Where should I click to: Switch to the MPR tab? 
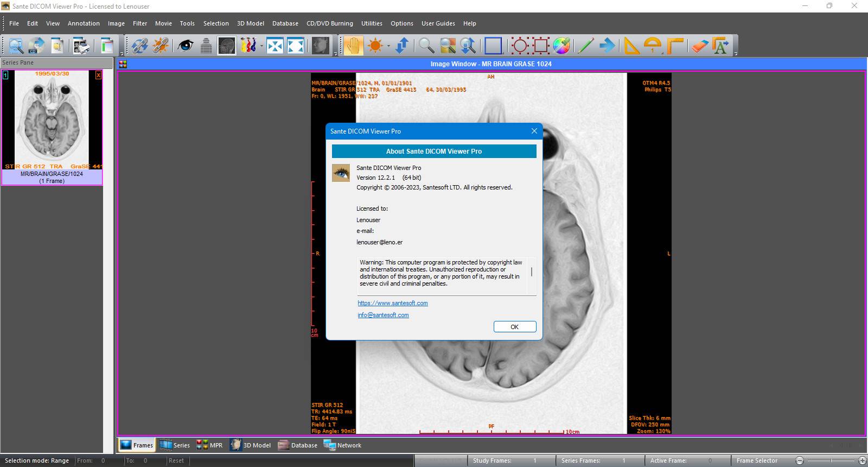209,445
